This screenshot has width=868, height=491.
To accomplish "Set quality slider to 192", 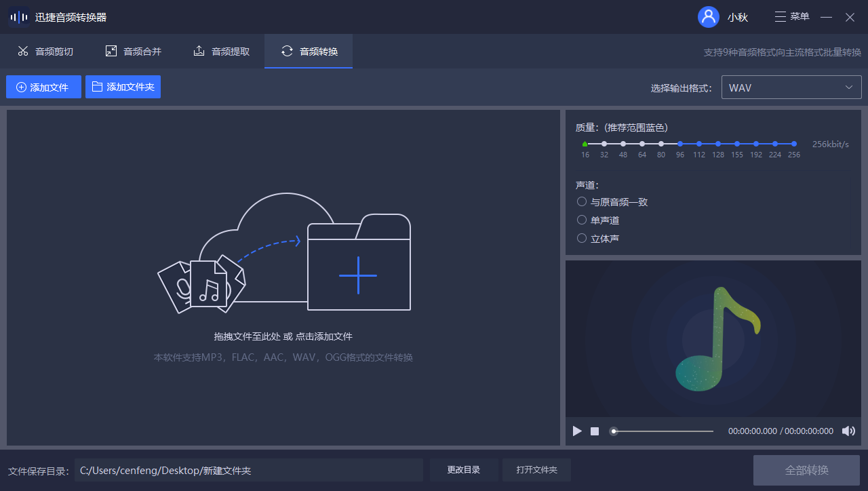I will pos(756,144).
